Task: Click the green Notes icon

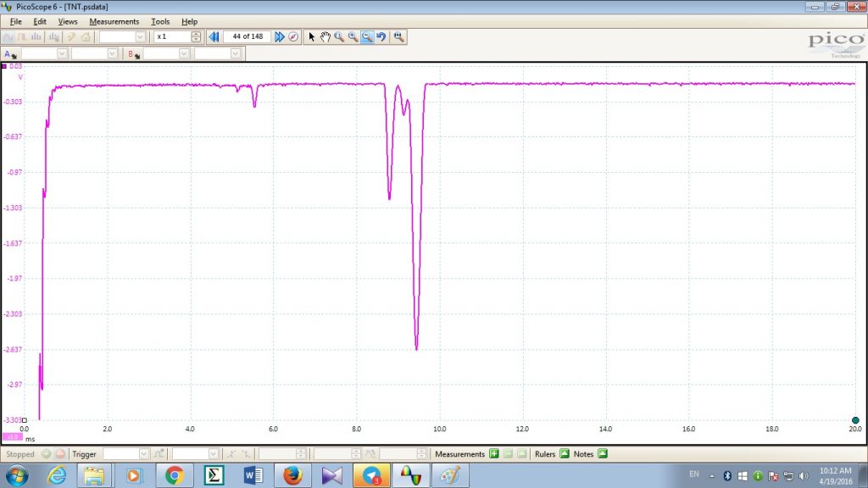Action: 603,454
